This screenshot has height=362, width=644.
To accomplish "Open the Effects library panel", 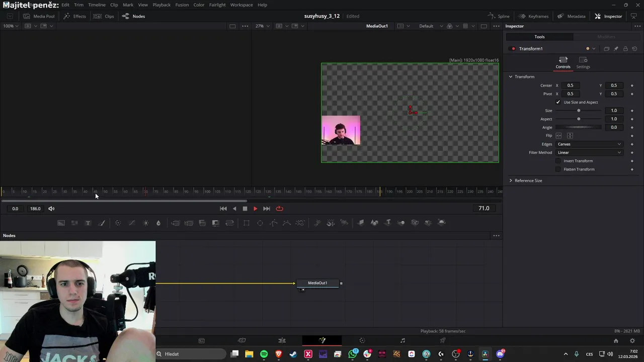I will click(74, 16).
